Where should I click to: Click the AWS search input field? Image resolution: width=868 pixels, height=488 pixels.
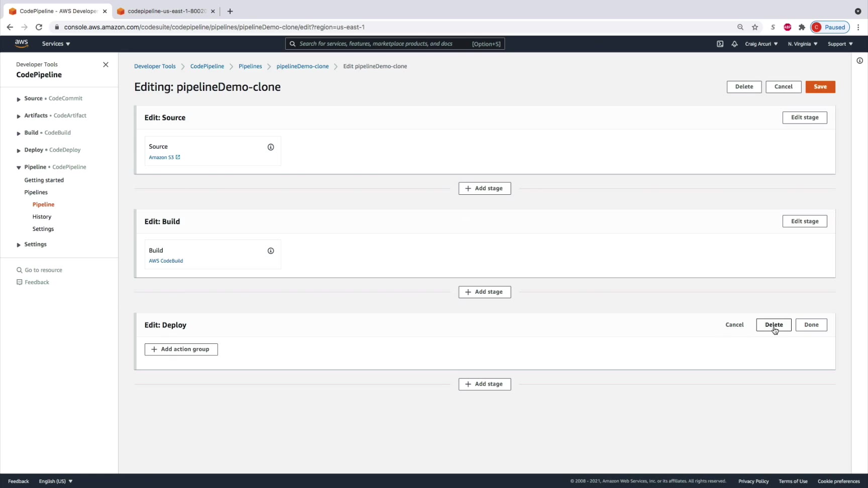395,44
